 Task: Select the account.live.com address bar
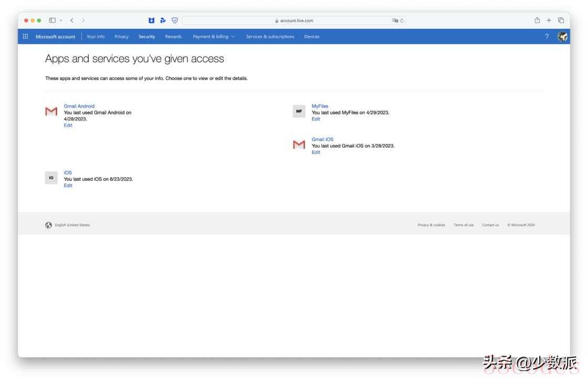pyautogui.click(x=293, y=20)
